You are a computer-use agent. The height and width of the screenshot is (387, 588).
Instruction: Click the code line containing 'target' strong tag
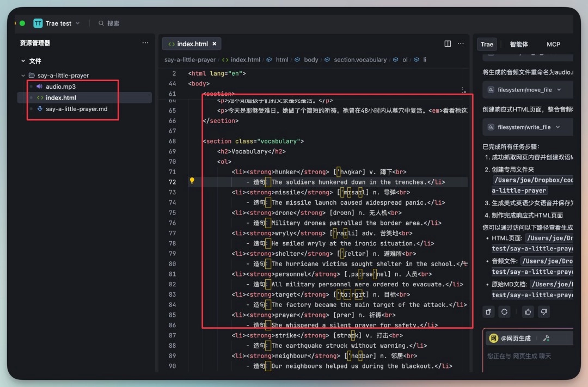(x=321, y=295)
